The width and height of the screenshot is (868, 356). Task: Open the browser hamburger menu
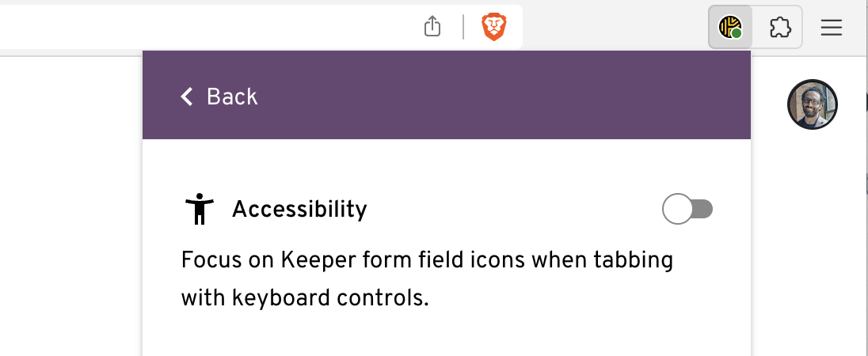(831, 28)
